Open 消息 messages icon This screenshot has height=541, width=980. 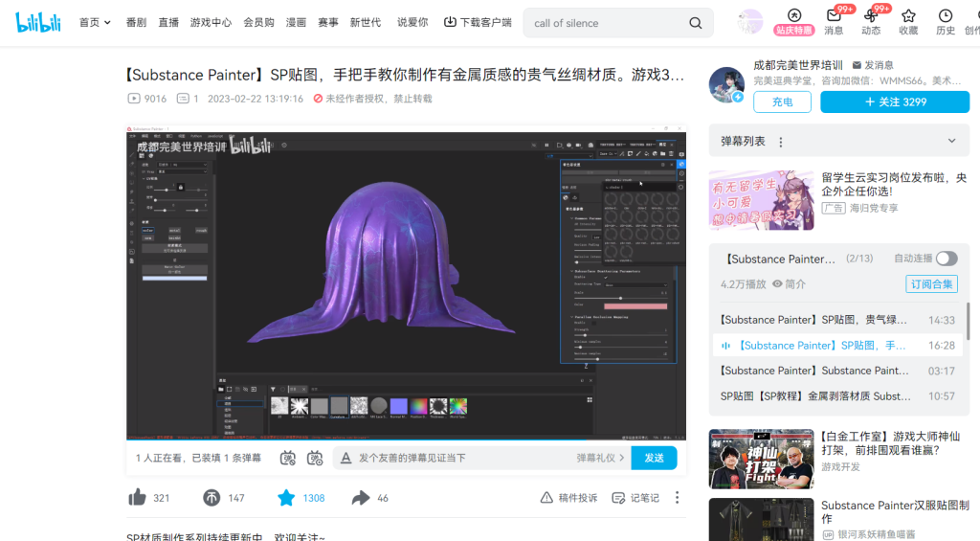[834, 23]
